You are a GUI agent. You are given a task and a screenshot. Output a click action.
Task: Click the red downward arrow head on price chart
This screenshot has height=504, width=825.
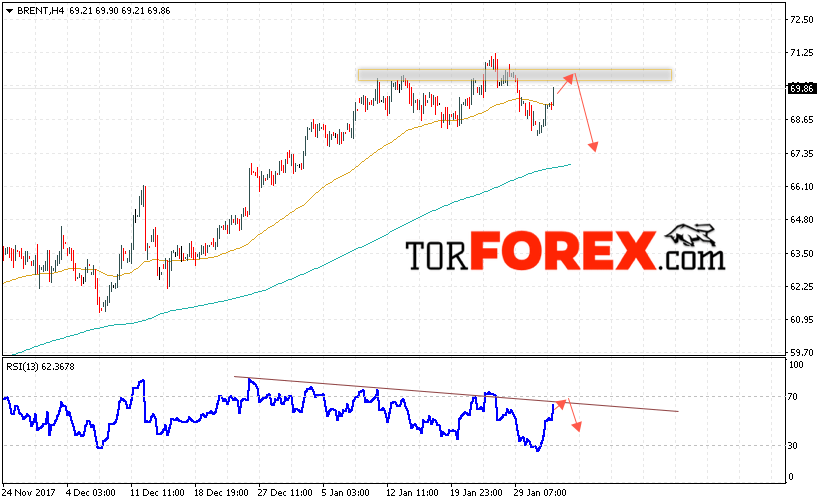[x=593, y=146]
